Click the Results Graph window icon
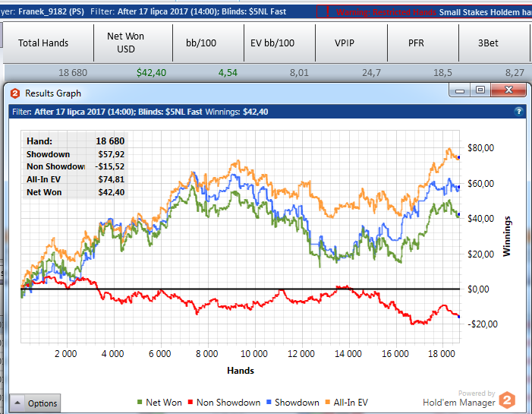The height and width of the screenshot is (414, 532). point(15,93)
